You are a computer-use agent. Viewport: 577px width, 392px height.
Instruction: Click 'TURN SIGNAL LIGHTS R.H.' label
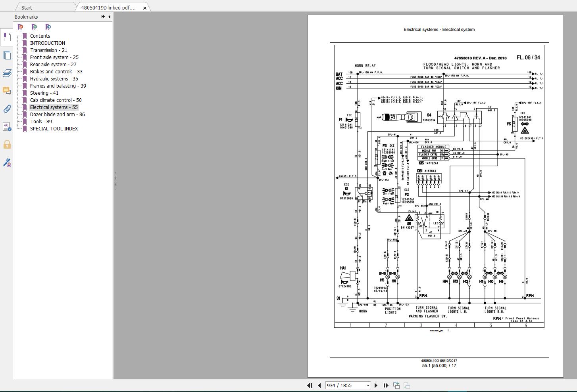click(x=495, y=310)
